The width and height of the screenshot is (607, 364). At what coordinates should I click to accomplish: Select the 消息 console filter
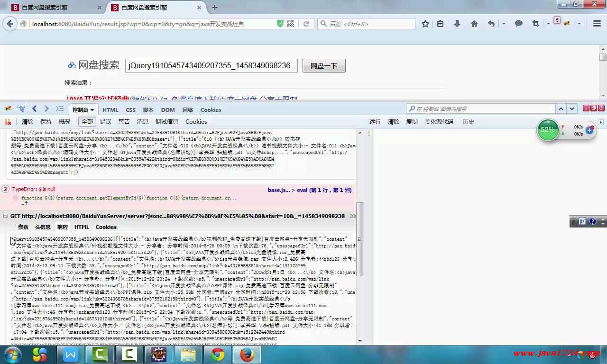(x=143, y=122)
